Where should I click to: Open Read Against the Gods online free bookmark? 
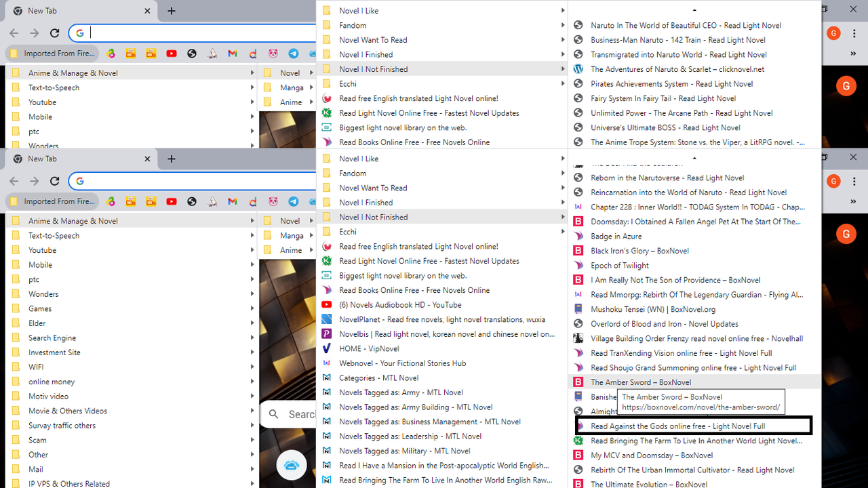(x=694, y=426)
